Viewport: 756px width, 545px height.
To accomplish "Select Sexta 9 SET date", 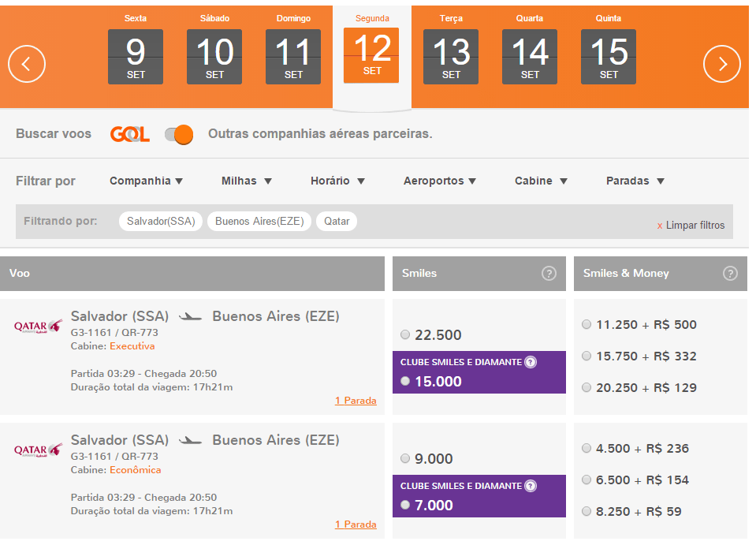I will 136,57.
